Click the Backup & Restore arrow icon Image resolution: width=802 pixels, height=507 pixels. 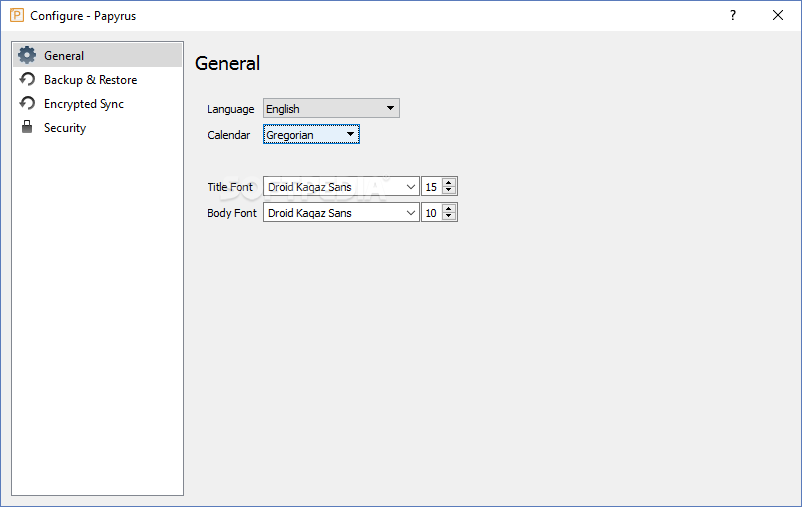(27, 79)
